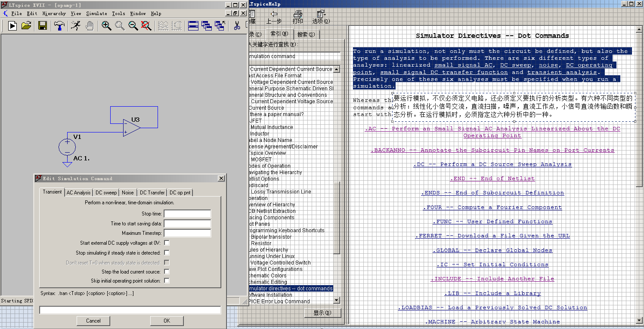
Task: Switch to the AC Analysis tab
Action: (78, 193)
